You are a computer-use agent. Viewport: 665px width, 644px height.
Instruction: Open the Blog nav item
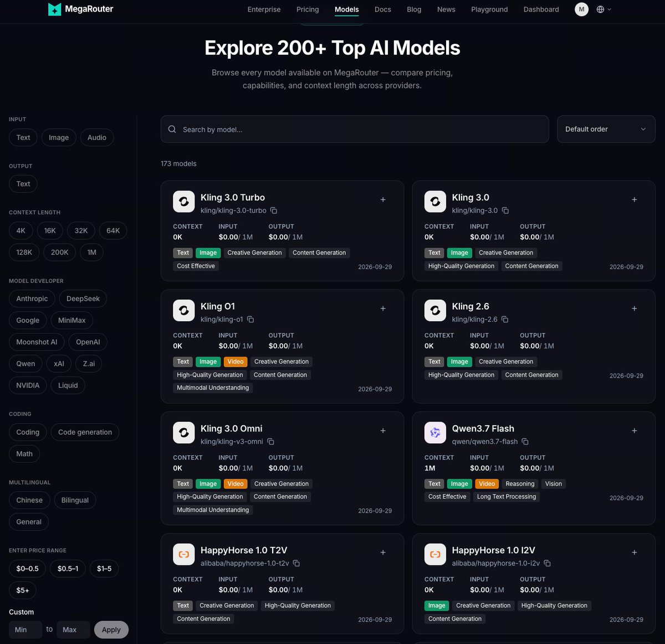414,9
